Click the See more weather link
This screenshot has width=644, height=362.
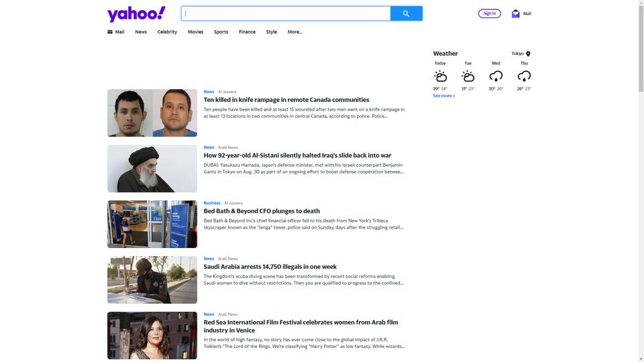443,96
